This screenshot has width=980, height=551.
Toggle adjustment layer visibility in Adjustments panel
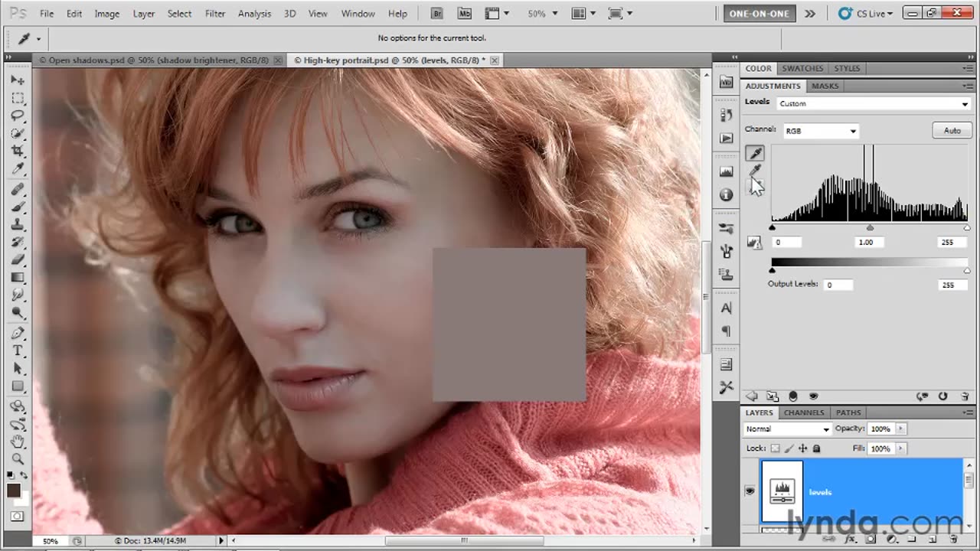pos(813,396)
